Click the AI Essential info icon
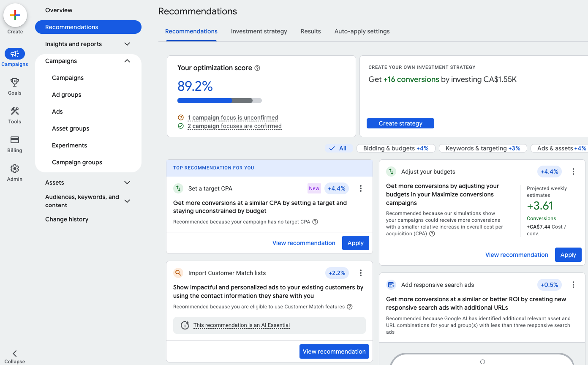The image size is (588, 365). coord(185,325)
